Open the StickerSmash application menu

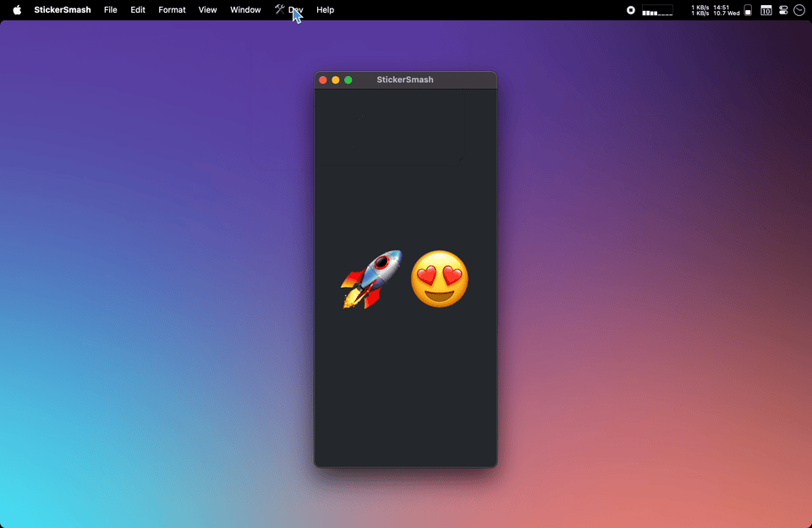(62, 10)
